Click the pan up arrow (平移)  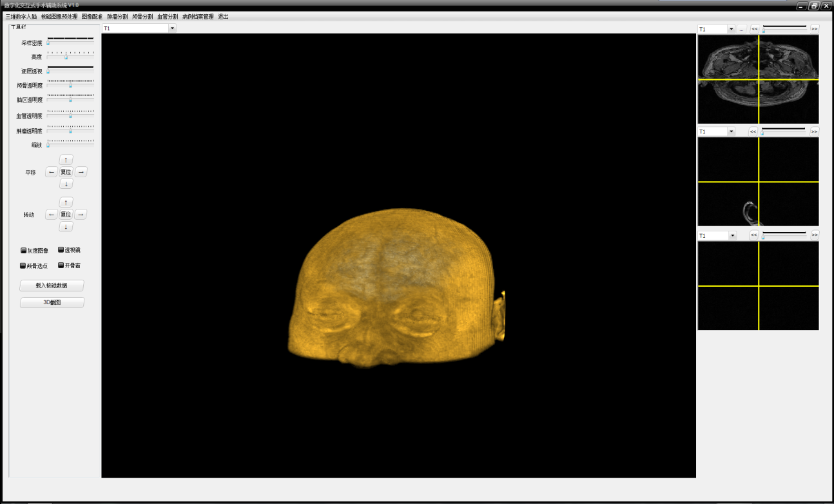(x=66, y=160)
